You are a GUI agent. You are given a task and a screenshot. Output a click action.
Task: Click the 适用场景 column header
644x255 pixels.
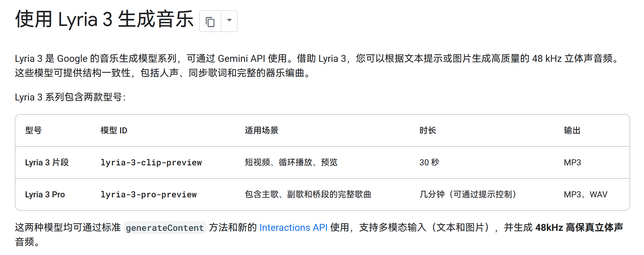262,130
